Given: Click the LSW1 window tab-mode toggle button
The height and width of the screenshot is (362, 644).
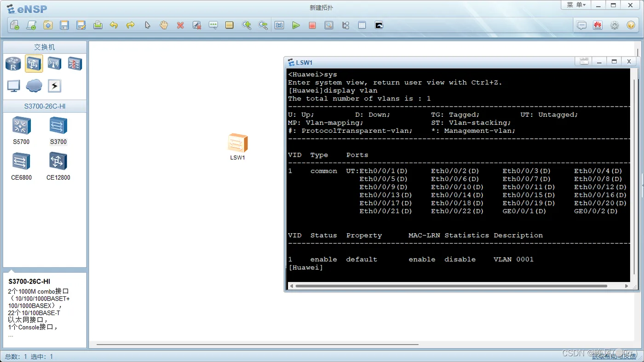Looking at the screenshot, I should [584, 62].
